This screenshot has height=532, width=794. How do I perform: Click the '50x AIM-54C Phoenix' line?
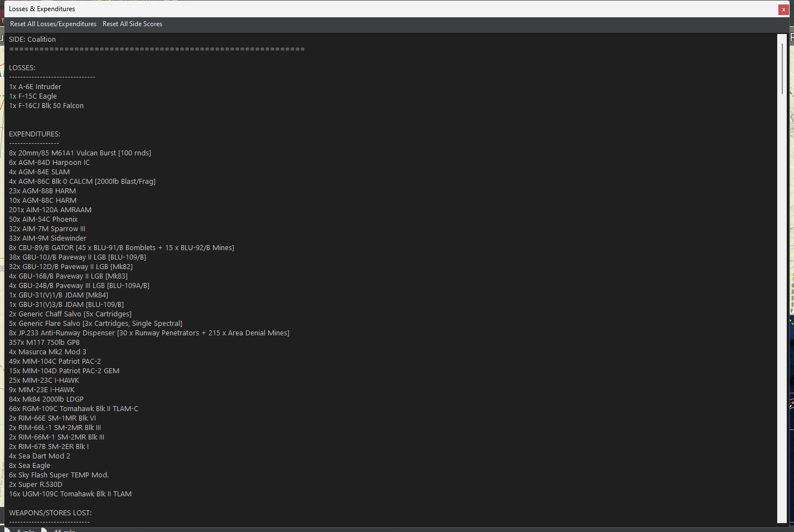[43, 219]
